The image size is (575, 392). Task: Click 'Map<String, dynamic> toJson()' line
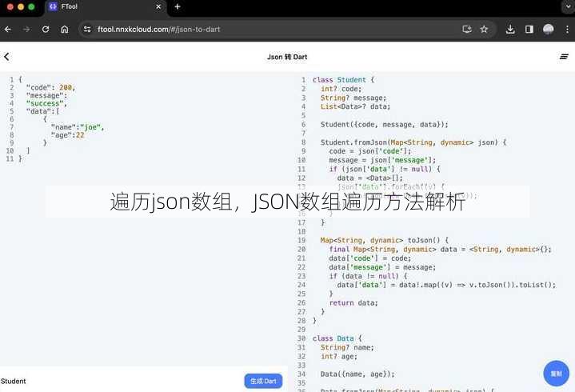coord(385,240)
